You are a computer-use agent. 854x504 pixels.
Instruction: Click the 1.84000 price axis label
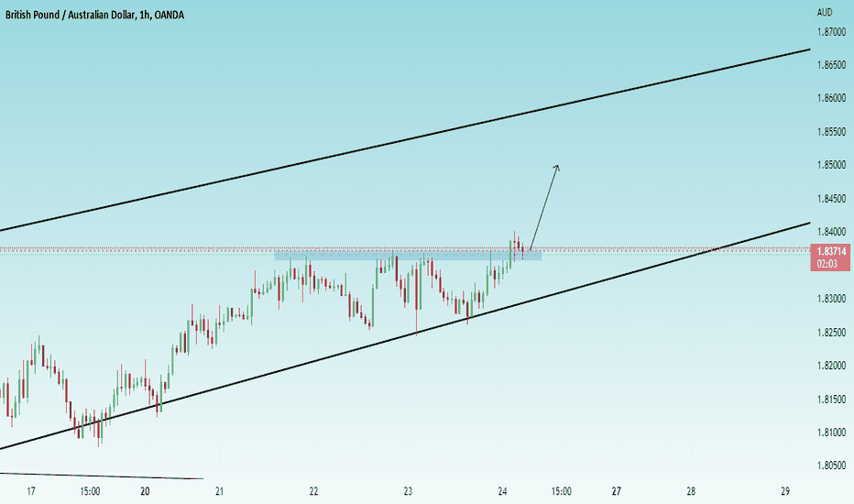point(832,232)
